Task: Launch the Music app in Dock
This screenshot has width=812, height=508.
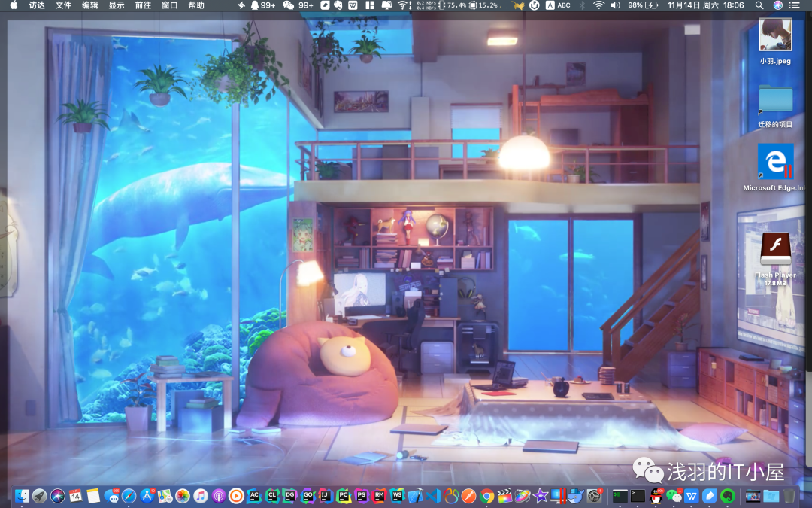Action: coord(201,496)
